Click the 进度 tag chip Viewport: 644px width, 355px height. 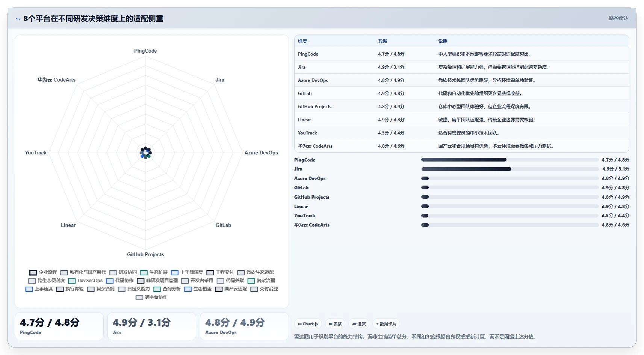pos(359,324)
